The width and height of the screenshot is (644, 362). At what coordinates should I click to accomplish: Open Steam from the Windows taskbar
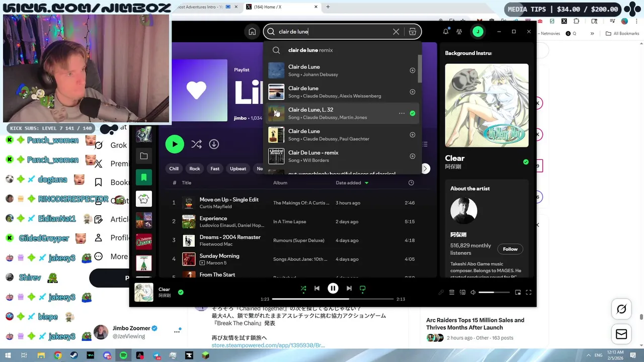pos(74,355)
